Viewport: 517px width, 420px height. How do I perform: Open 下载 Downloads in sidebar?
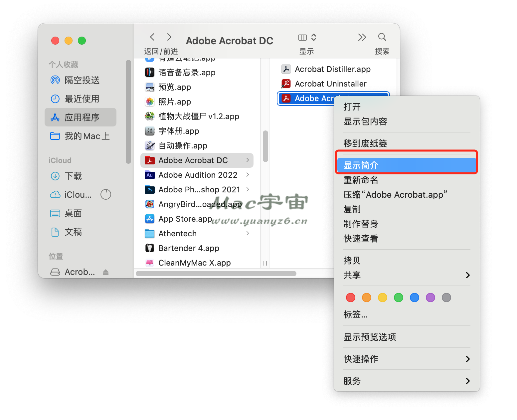point(81,176)
